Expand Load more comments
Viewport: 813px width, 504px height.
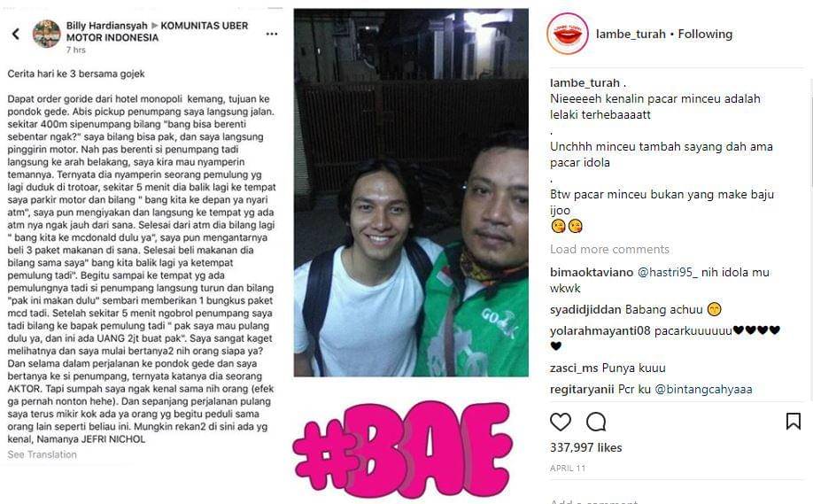(x=609, y=250)
